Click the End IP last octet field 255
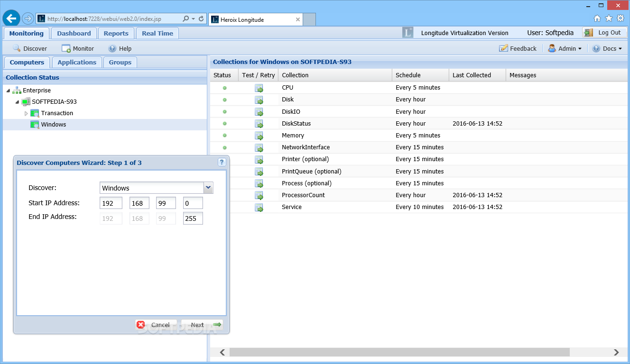Image resolution: width=630 pixels, height=364 pixels. 193,218
